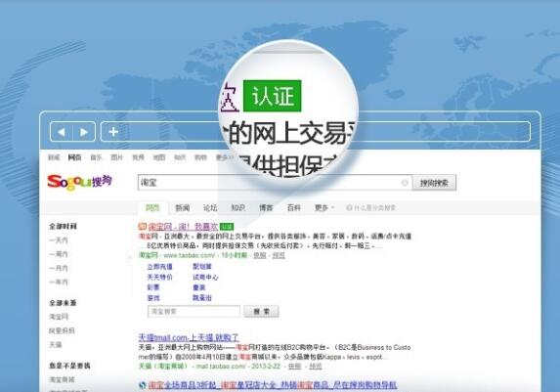Switch to the 百科 results tab
Viewport: 560px width, 392px height.
click(294, 208)
